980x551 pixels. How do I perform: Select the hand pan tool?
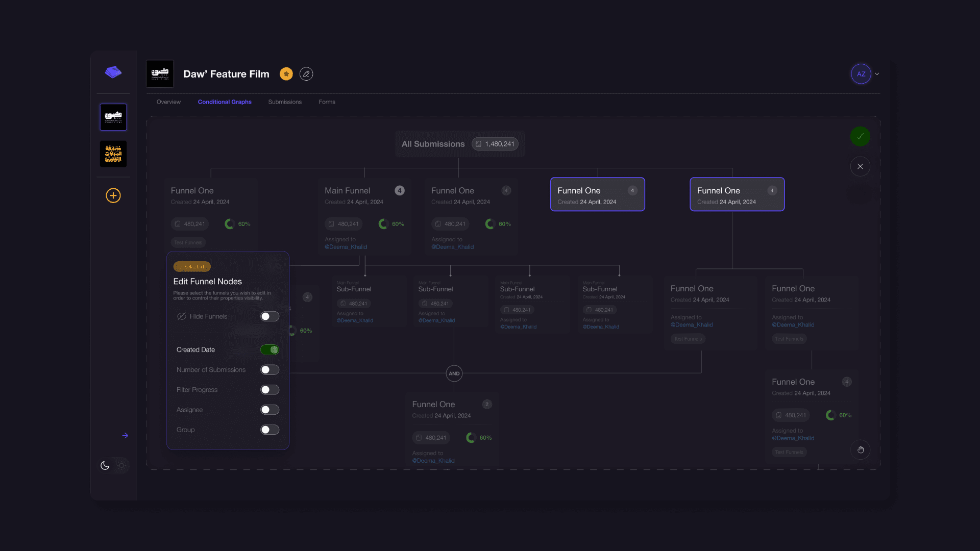click(861, 449)
